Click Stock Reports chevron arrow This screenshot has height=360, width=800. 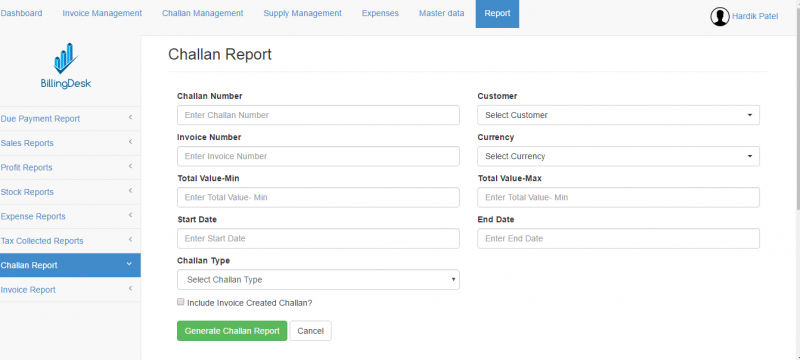[x=130, y=191]
